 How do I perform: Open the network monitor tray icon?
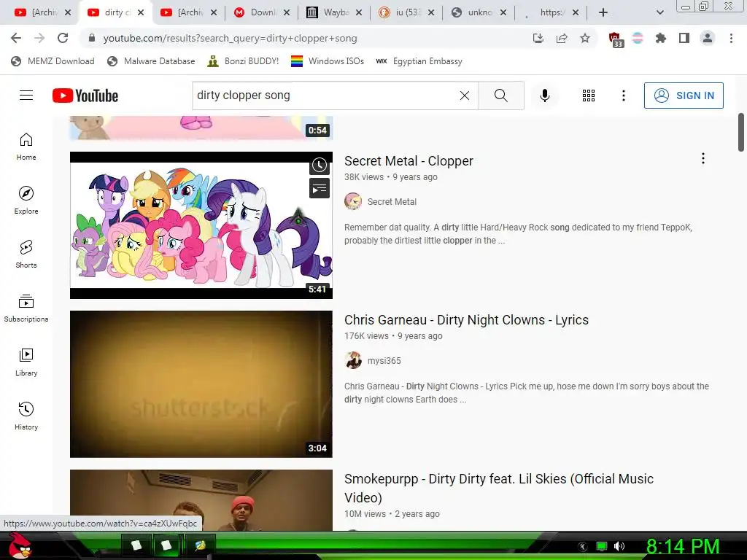(x=602, y=546)
